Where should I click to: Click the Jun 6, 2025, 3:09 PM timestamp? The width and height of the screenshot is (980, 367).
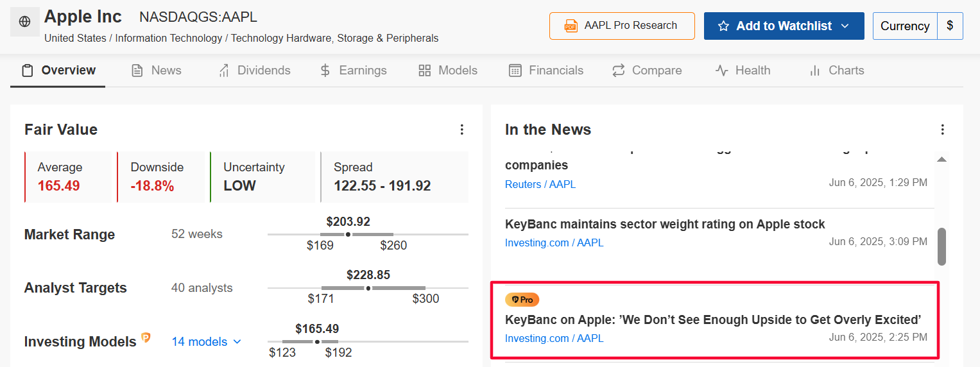pyautogui.click(x=878, y=242)
